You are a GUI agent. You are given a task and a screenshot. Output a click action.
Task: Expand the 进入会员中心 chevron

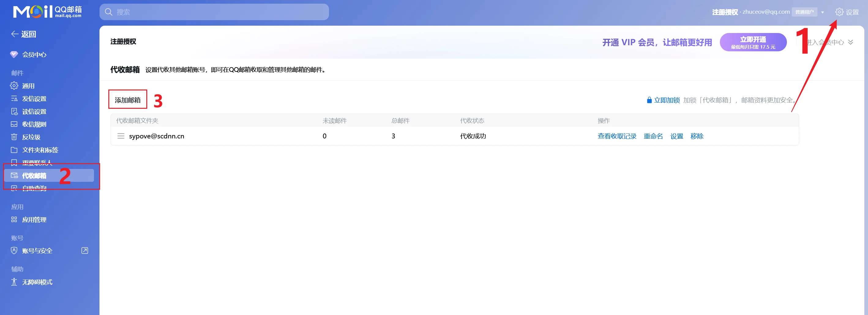tap(851, 42)
